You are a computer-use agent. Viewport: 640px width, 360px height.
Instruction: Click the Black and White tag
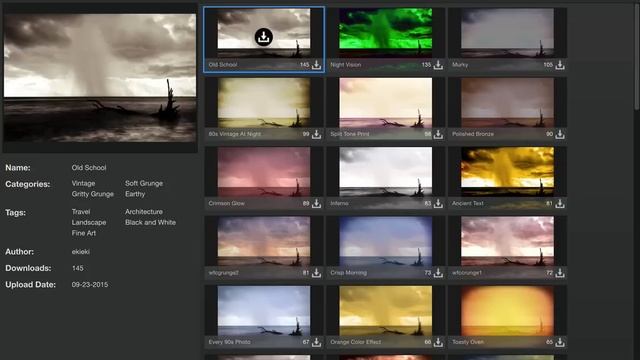click(150, 222)
